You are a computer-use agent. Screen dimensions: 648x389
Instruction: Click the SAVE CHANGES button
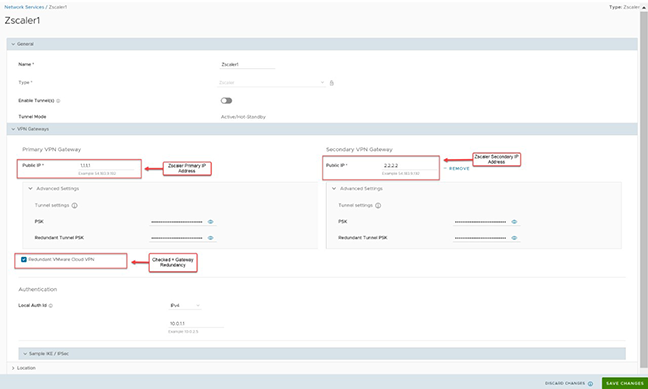point(624,383)
